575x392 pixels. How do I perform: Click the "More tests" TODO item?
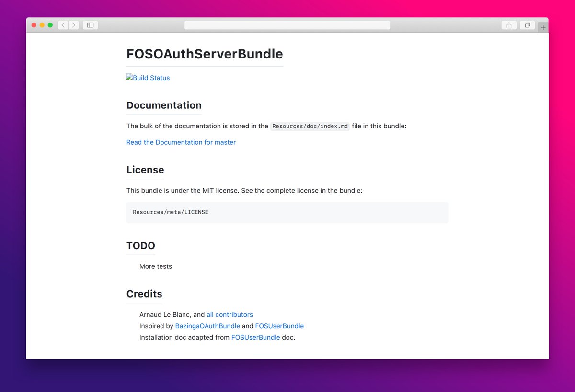click(x=155, y=266)
